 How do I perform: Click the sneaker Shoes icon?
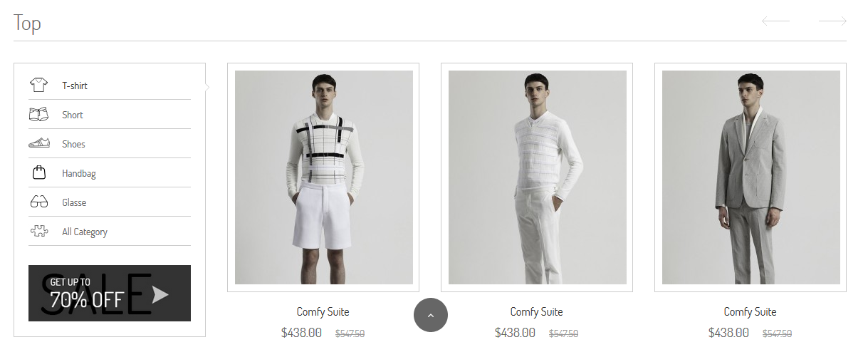39,143
